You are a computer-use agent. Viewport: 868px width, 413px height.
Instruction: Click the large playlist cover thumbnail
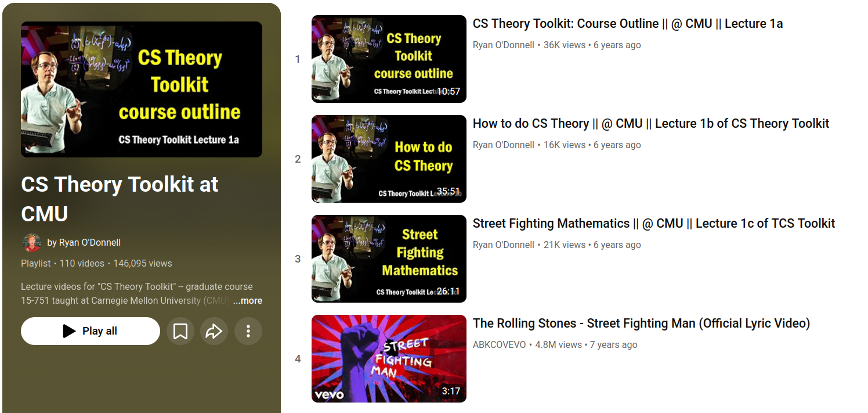[x=142, y=89]
